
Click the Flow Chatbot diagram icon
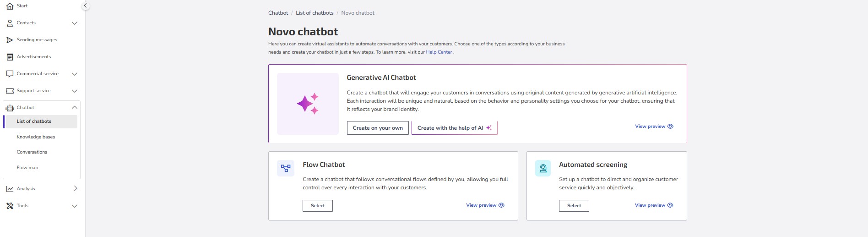tap(286, 168)
